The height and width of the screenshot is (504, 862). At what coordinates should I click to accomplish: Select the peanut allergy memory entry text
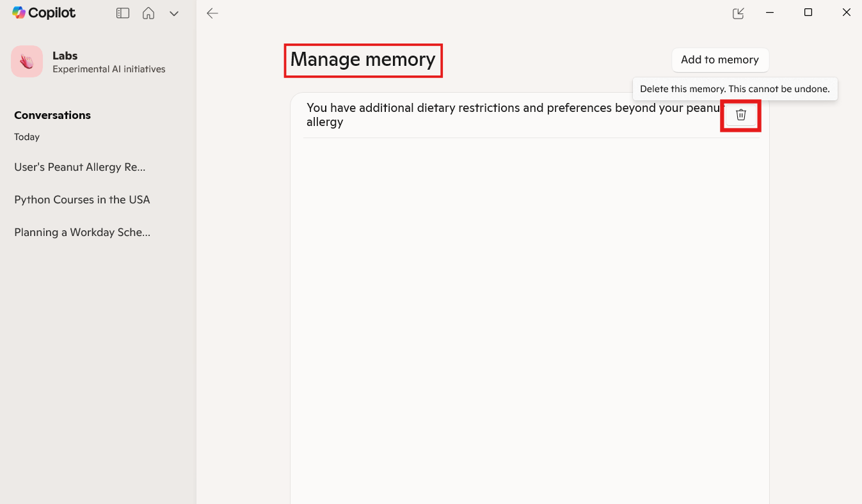(x=512, y=114)
